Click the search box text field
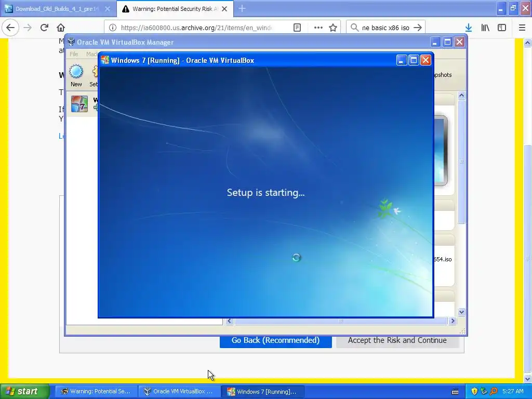The image size is (532, 399). tap(385, 28)
